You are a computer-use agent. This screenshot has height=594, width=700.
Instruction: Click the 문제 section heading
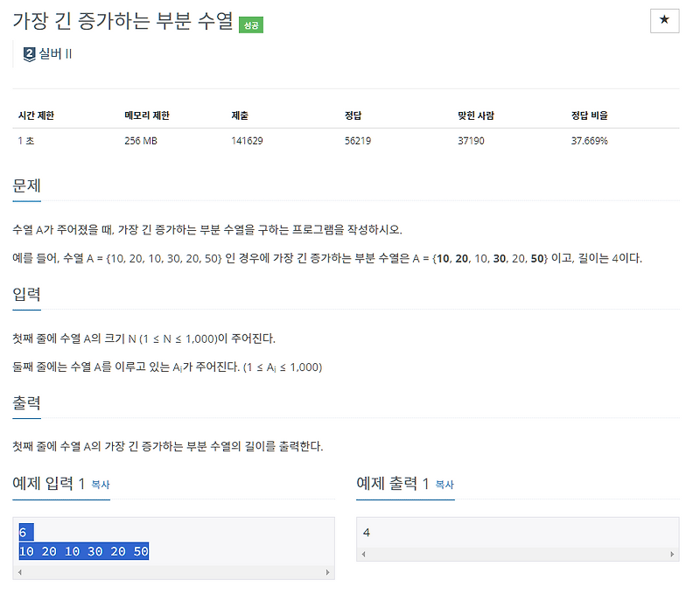[28, 185]
